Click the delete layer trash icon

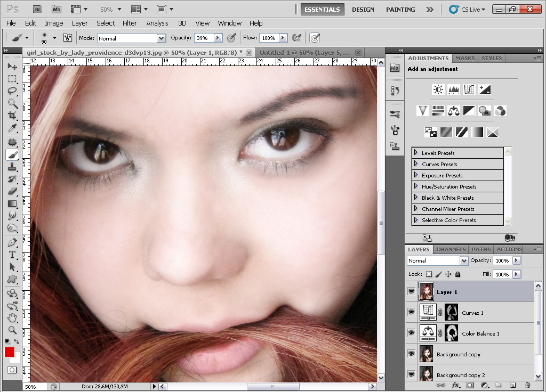(x=527, y=385)
